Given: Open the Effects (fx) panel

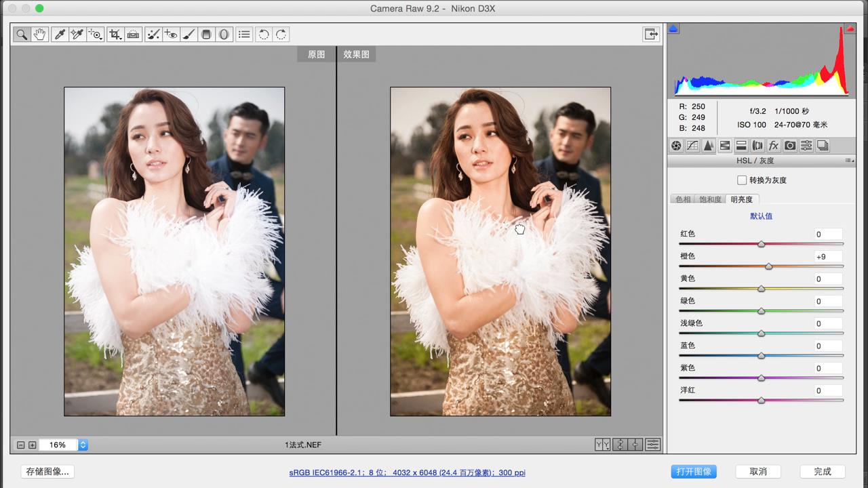Looking at the screenshot, I should pos(774,146).
